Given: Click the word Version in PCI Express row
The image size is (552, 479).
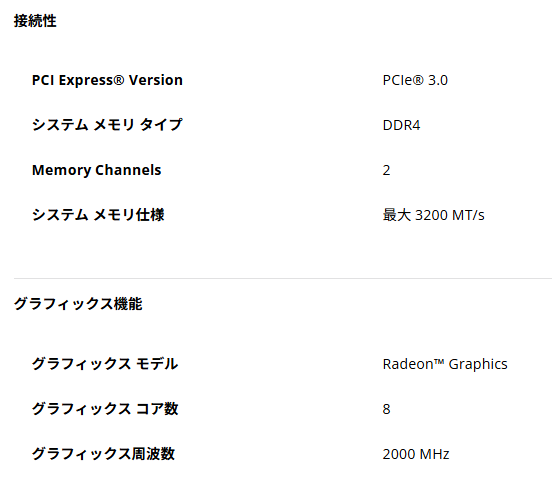Looking at the screenshot, I should click(156, 80).
